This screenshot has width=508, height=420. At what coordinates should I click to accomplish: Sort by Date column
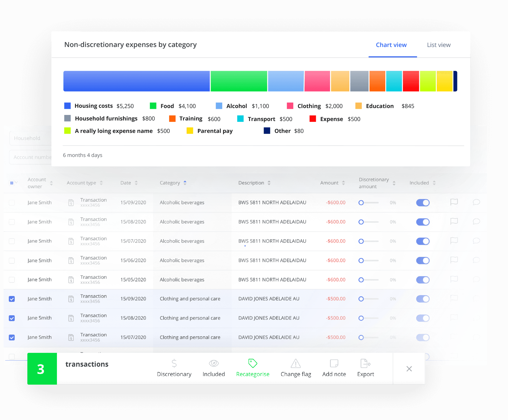pos(136,183)
